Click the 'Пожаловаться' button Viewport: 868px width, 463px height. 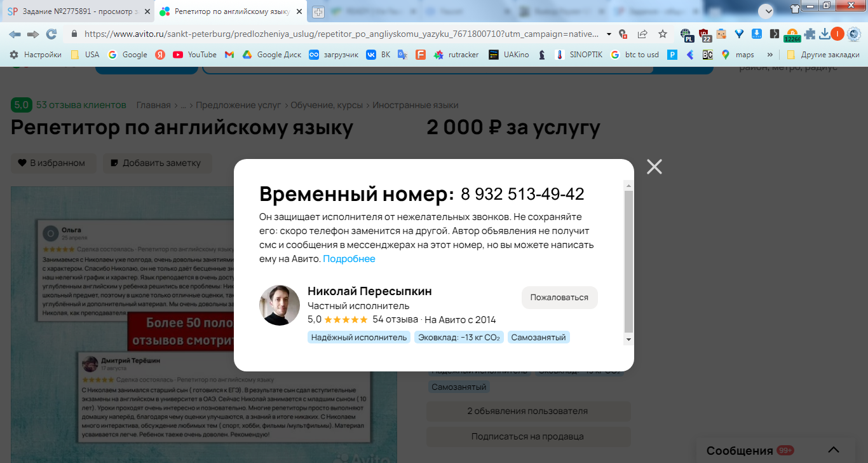click(x=559, y=297)
